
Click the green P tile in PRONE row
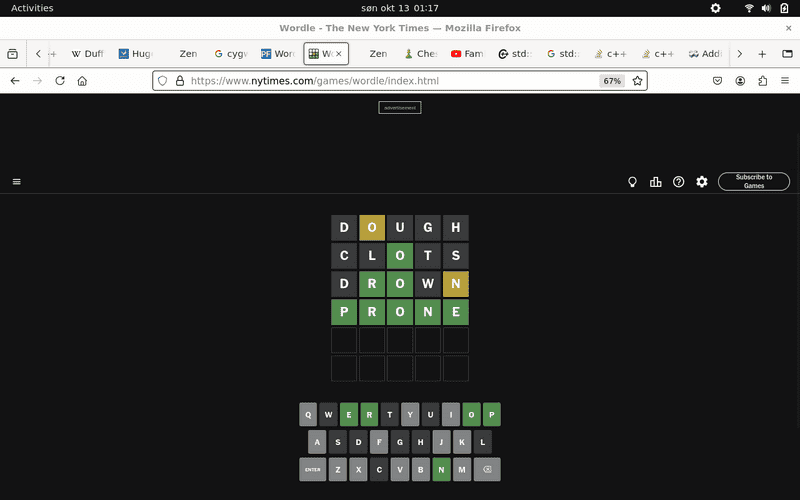coord(344,312)
